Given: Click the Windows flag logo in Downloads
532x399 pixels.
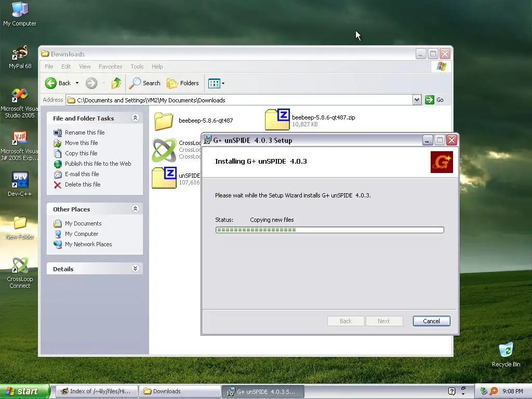Looking at the screenshot, I should (442, 66).
